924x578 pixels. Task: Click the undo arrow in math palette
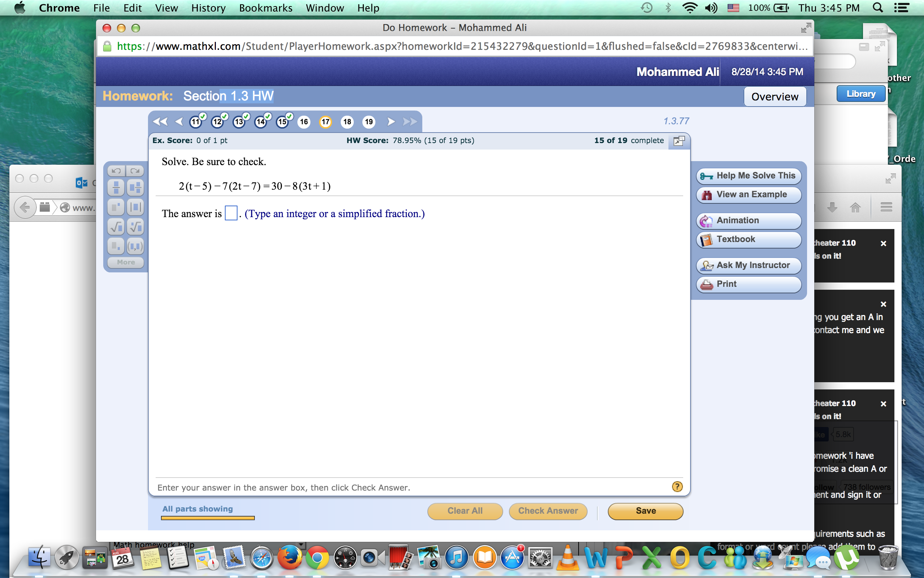(x=116, y=171)
